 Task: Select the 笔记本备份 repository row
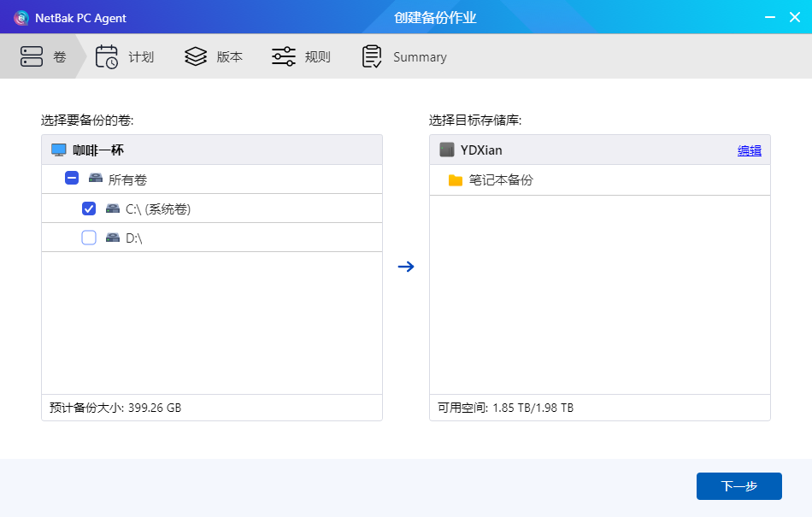click(598, 180)
